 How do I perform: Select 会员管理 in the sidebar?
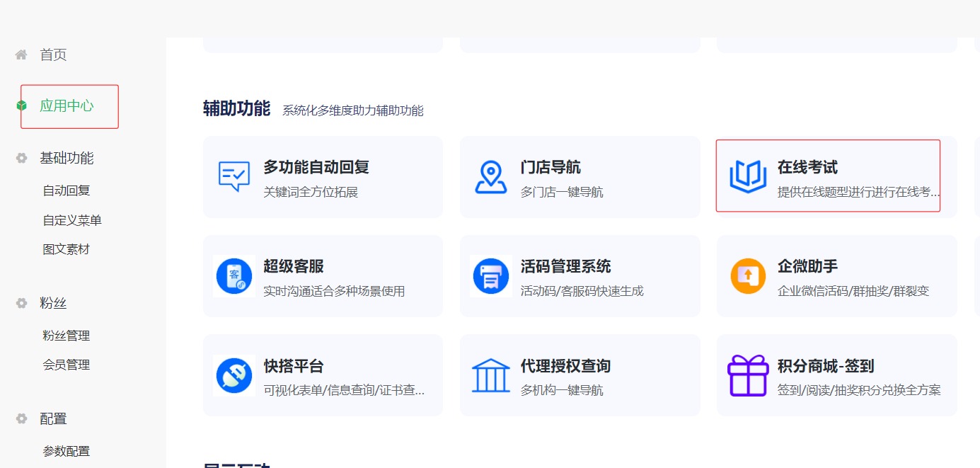pyautogui.click(x=67, y=365)
